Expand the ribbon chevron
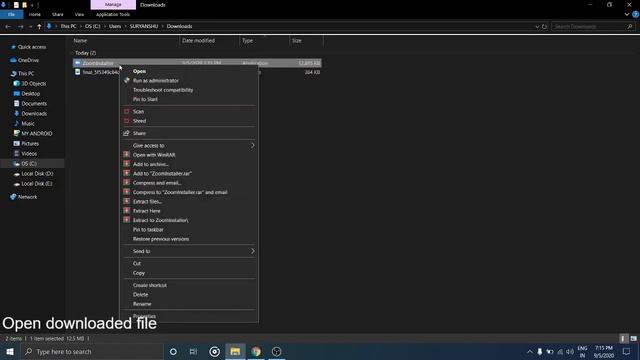 (x=627, y=14)
